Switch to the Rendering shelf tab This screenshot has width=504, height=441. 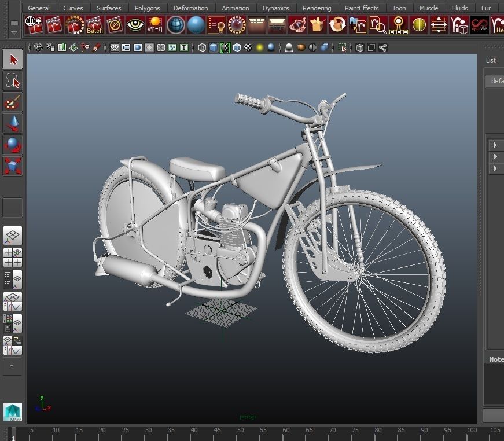[x=317, y=8]
